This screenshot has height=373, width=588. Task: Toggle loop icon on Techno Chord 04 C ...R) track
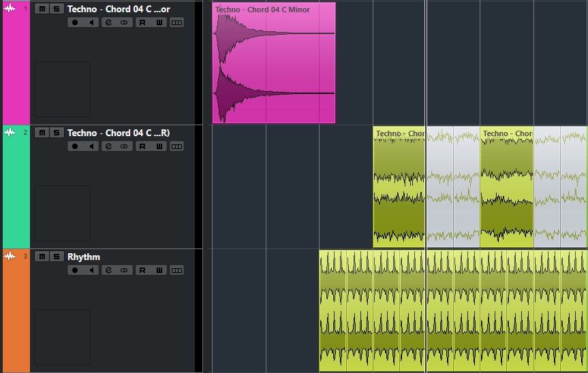pyautogui.click(x=124, y=146)
